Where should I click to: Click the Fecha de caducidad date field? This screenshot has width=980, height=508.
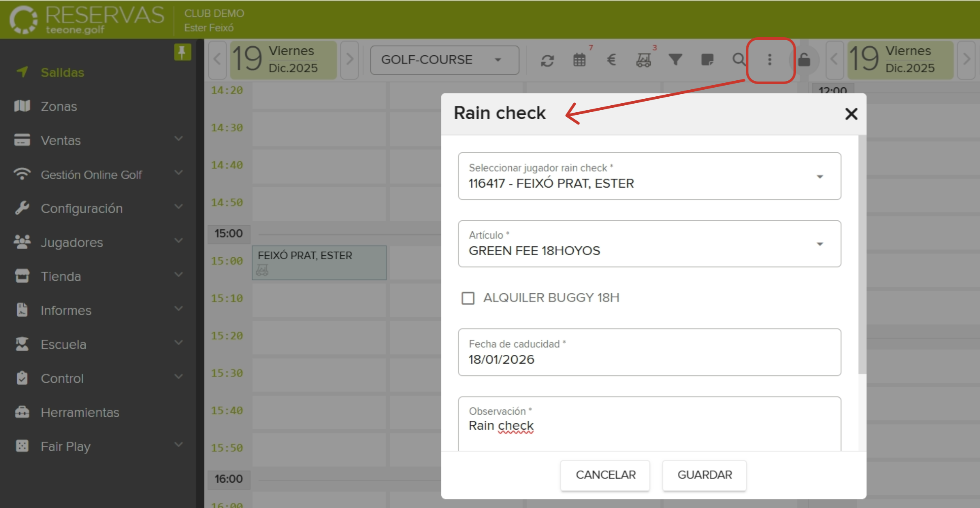[650, 353]
